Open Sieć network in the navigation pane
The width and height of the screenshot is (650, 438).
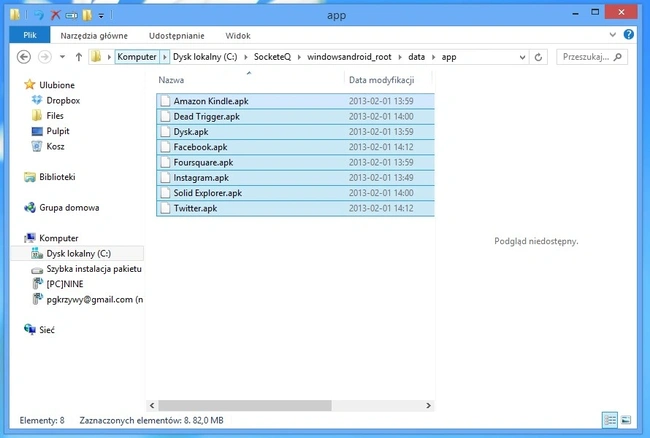pos(39,330)
